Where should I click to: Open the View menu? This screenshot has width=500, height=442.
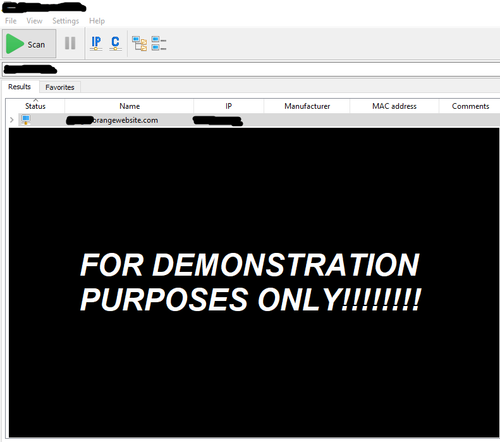(x=34, y=21)
